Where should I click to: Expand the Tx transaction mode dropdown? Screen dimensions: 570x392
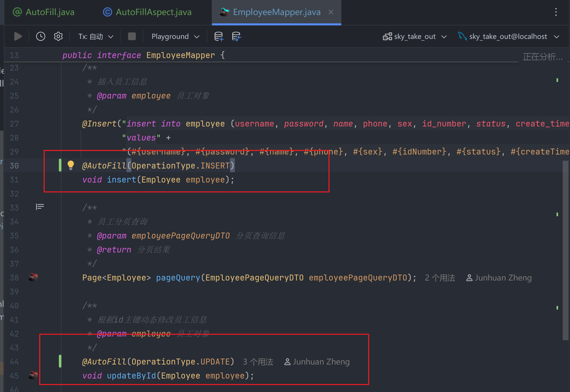click(x=96, y=37)
